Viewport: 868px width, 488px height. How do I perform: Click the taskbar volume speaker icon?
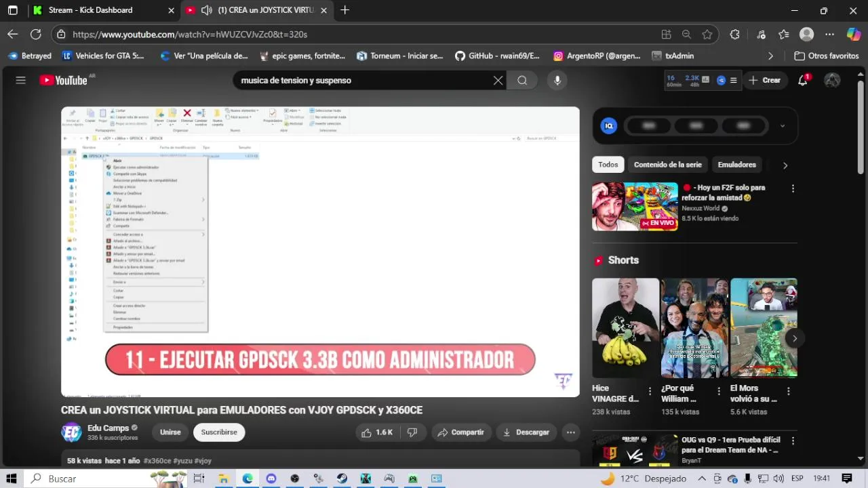click(778, 479)
